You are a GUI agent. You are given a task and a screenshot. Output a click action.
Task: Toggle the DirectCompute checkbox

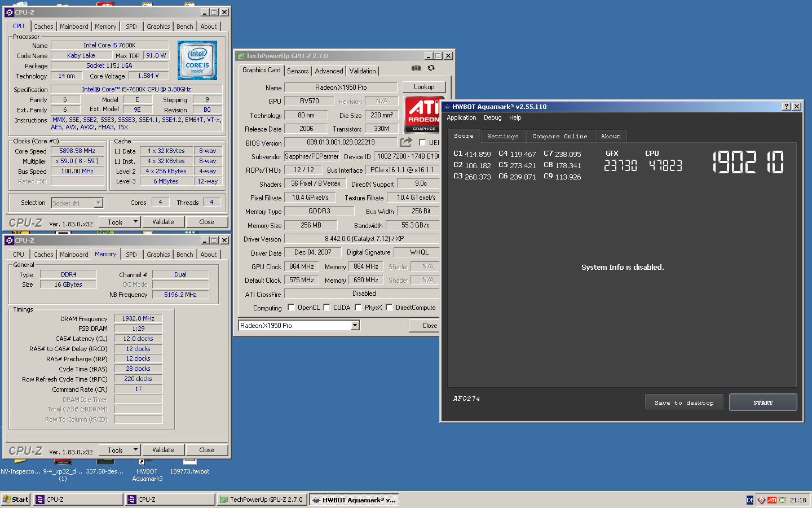point(389,308)
